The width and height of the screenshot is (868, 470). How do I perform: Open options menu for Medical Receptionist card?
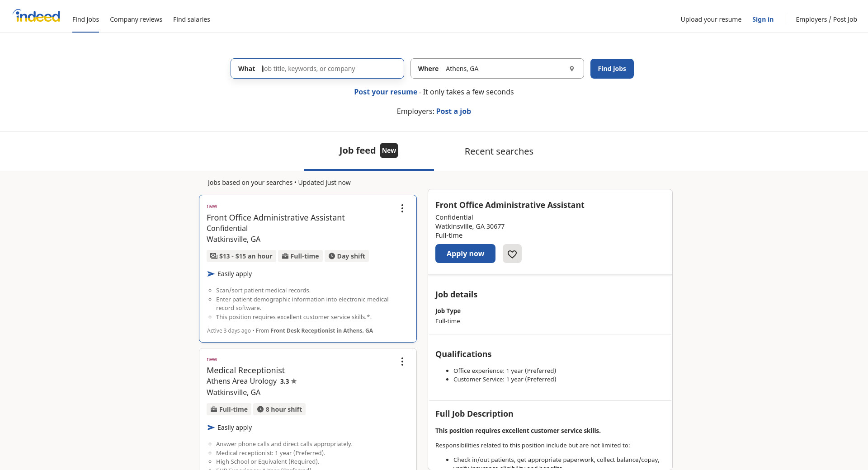click(x=402, y=362)
